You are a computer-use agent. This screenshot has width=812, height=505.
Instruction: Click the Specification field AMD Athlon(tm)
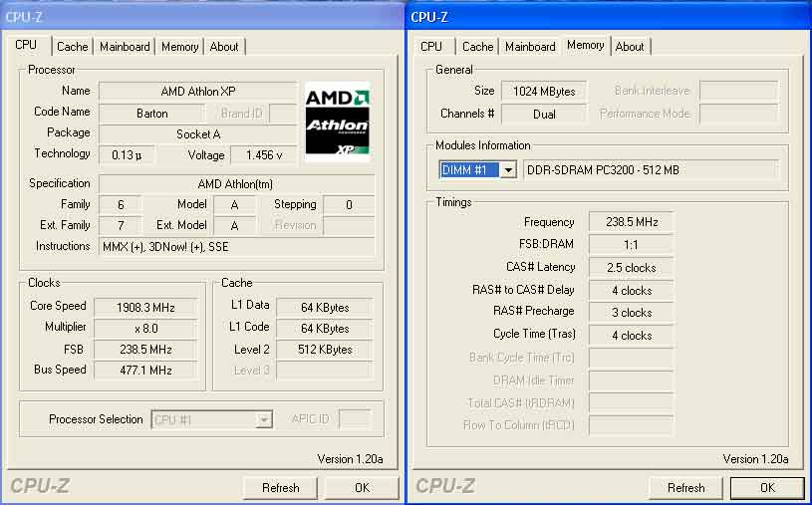[x=236, y=184]
